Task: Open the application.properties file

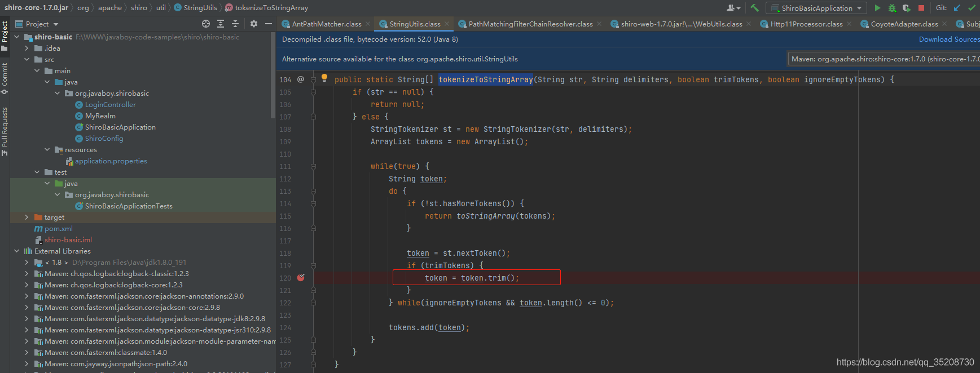Action: [111, 161]
